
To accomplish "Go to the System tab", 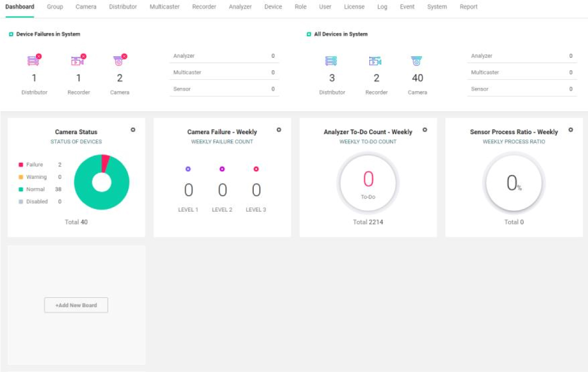I will (x=437, y=7).
